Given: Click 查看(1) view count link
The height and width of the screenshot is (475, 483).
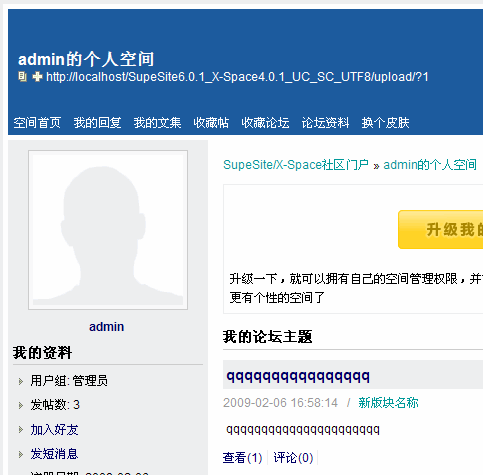Looking at the screenshot, I should point(242,458).
